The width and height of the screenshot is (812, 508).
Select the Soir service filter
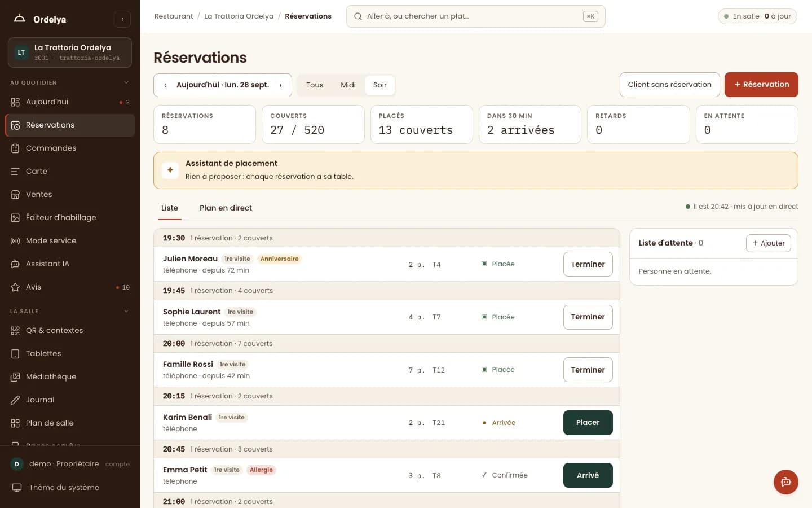[x=380, y=85]
